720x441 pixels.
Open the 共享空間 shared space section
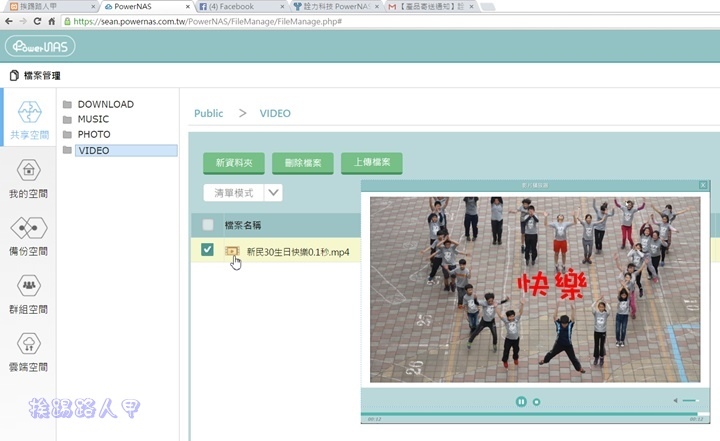tap(28, 118)
